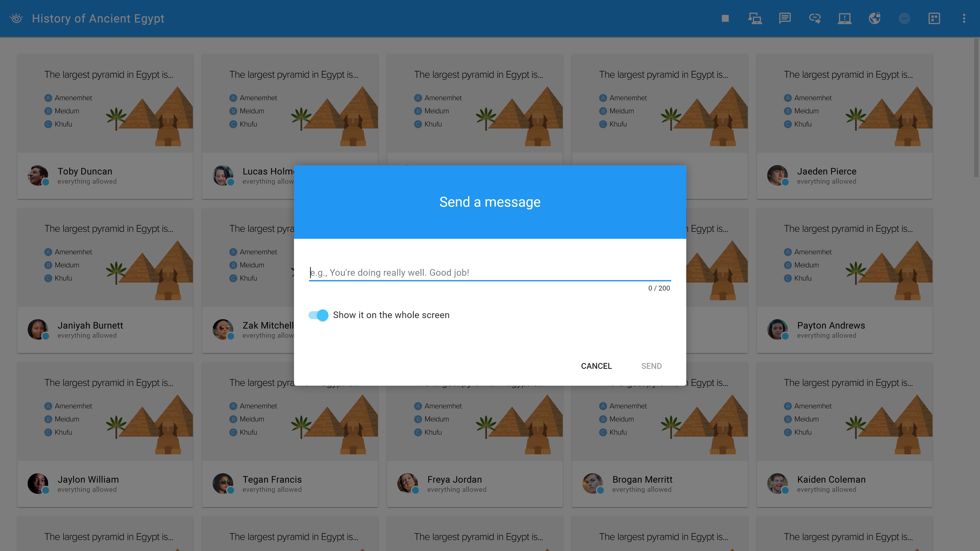Click the laptop alert attention icon
The height and width of the screenshot is (551, 980).
844,18
